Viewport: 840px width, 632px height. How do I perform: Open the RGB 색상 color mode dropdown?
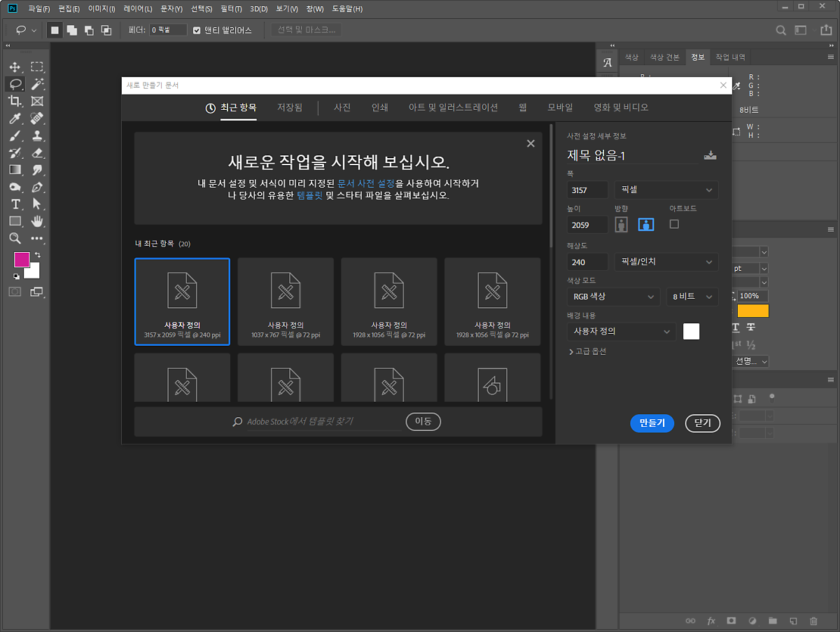click(612, 297)
